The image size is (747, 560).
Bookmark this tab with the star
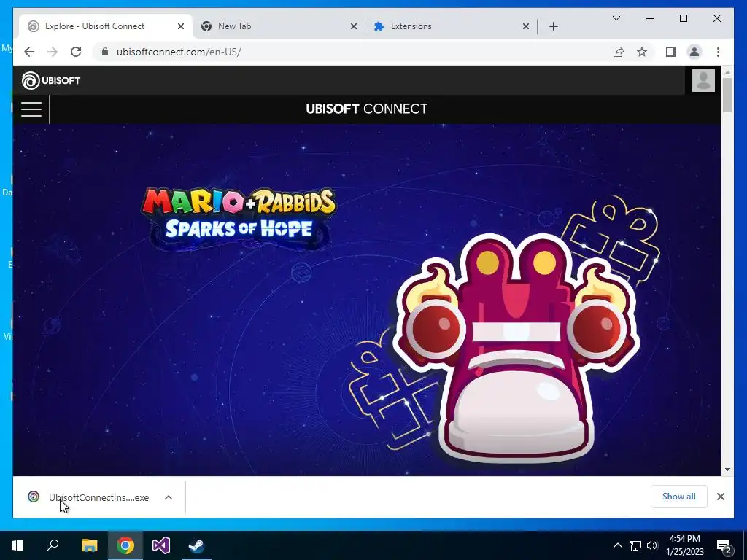[x=642, y=52]
